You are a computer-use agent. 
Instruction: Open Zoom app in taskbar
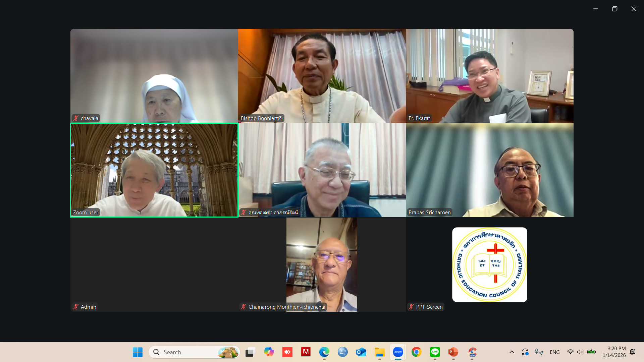pos(398,352)
